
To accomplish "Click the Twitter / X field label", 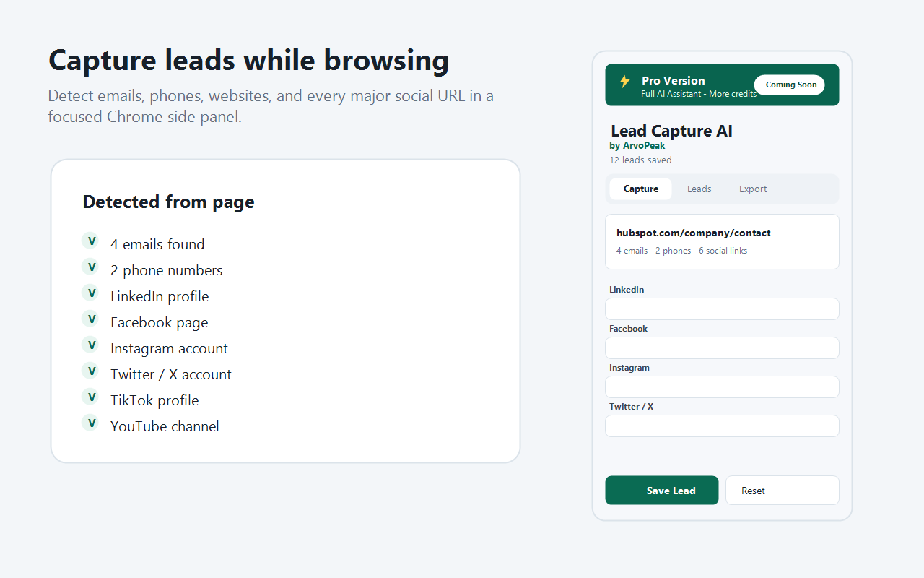I will pos(631,407).
